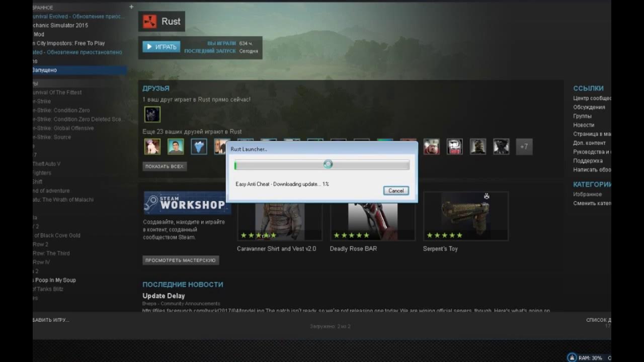644x362 pixels.
Task: Click the ПОСЛЕДНИЕ НОВОСТИ section header
Action: [x=183, y=285]
